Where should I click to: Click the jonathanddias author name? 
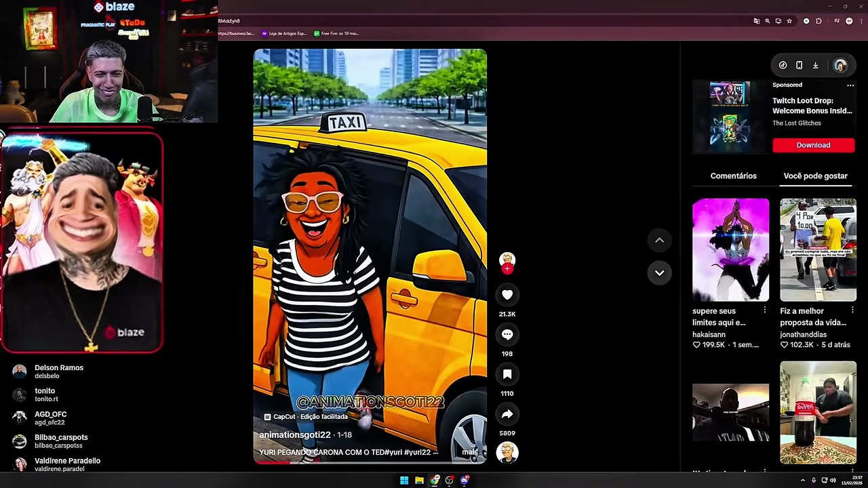804,334
